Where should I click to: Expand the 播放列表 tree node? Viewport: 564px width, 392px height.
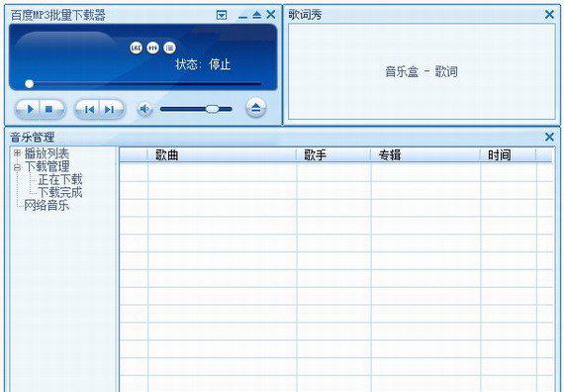[17, 153]
